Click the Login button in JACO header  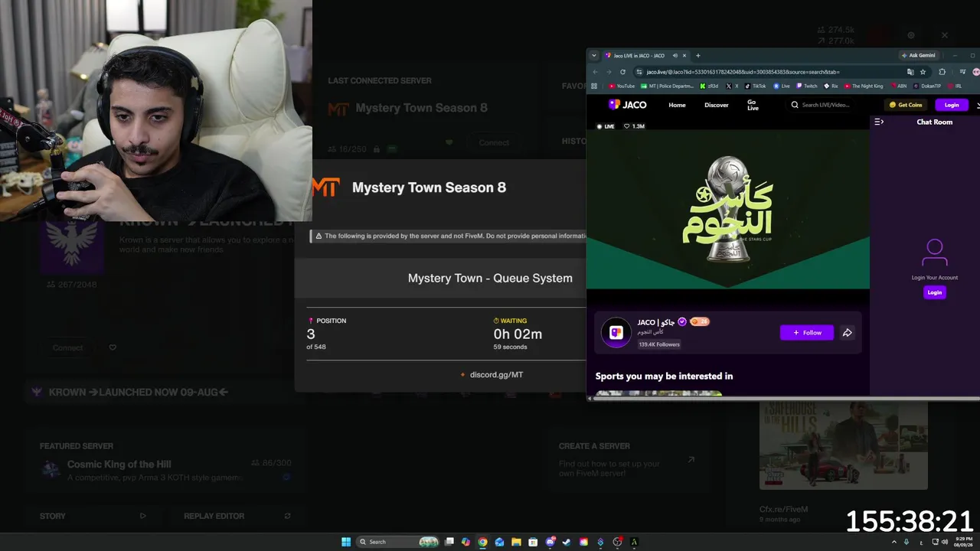pos(952,105)
